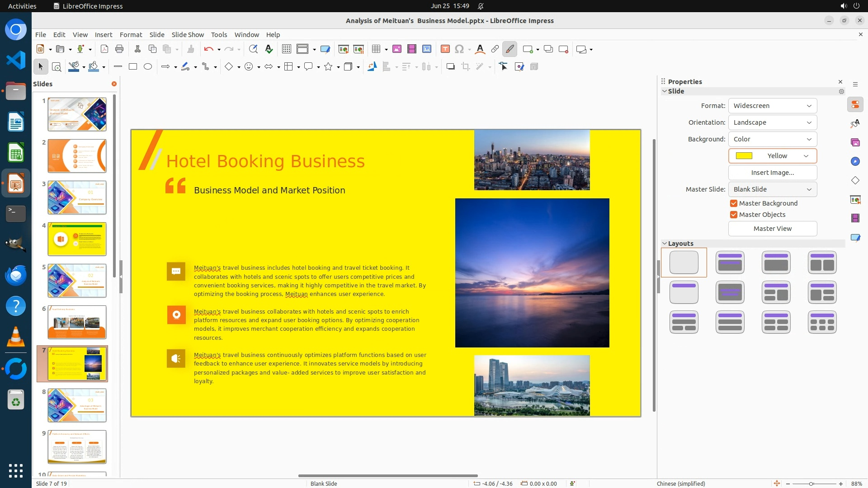The image size is (868, 488).
Task: Open the Format menu
Action: click(131, 35)
